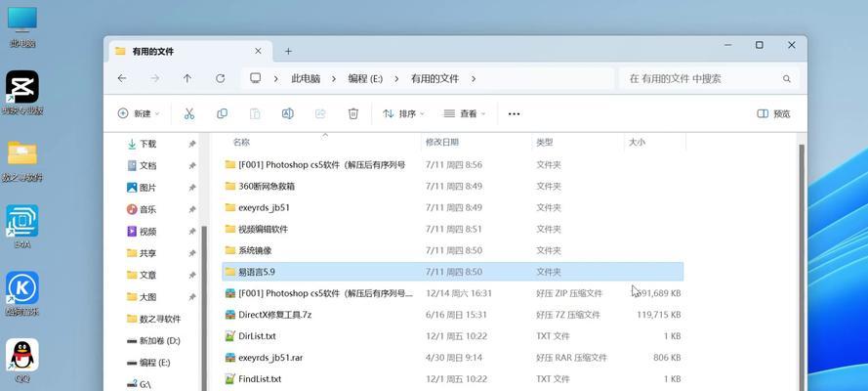Add a new tab with plus button
The height and width of the screenshot is (391, 868).
click(288, 51)
